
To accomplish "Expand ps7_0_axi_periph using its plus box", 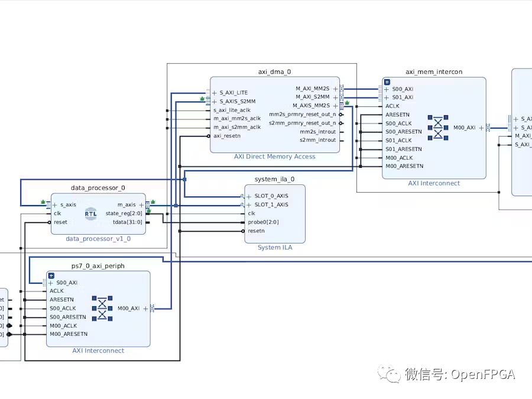I will pos(51,275).
